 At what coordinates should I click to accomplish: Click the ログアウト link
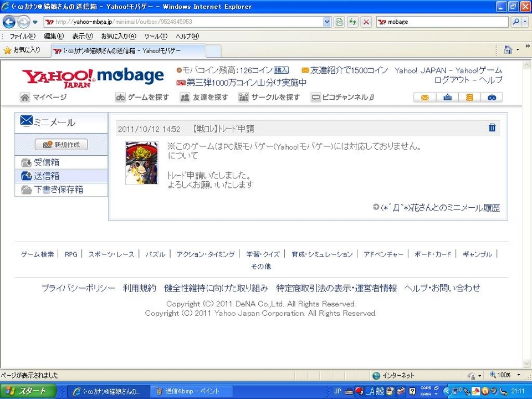tap(452, 80)
